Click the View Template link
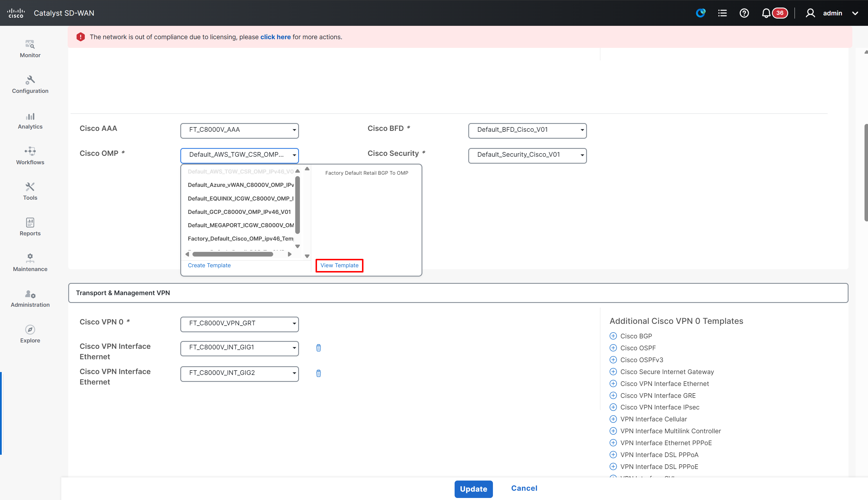The height and width of the screenshot is (500, 868). click(339, 266)
